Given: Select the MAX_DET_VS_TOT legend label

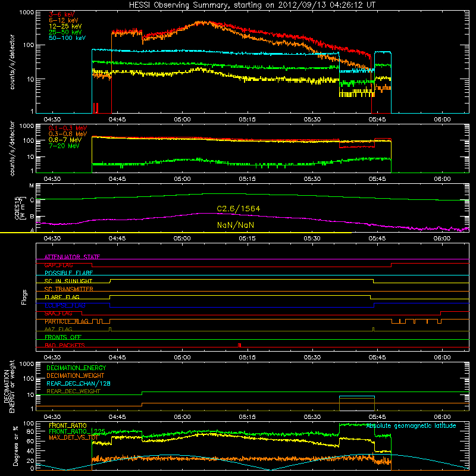Looking at the screenshot, I should pos(73,437).
